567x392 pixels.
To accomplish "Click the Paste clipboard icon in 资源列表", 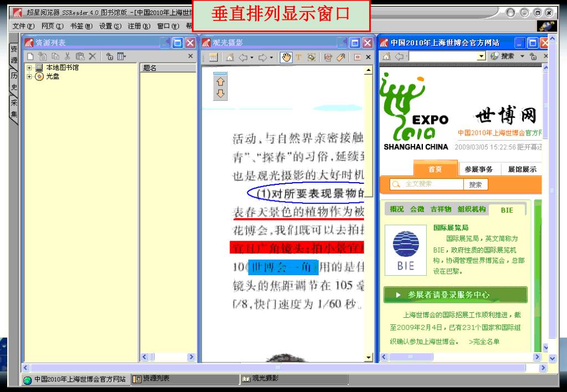I will [x=80, y=56].
